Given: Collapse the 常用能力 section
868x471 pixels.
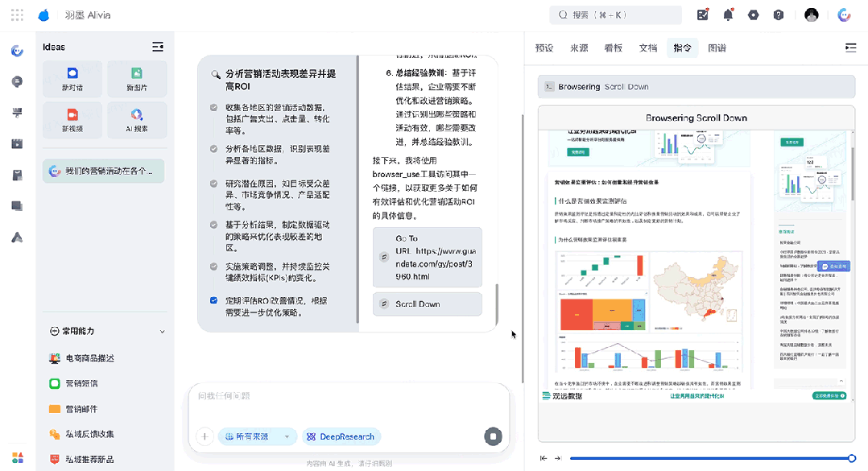Looking at the screenshot, I should (x=162, y=331).
